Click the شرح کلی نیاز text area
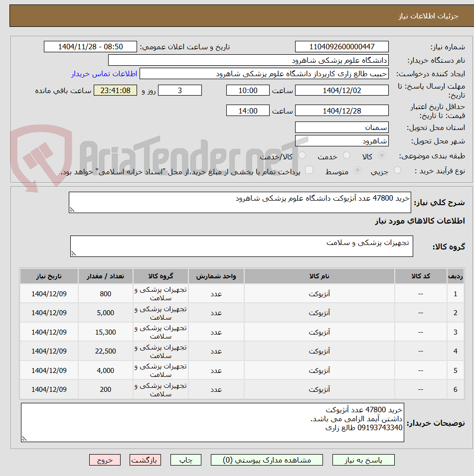 click(240, 203)
